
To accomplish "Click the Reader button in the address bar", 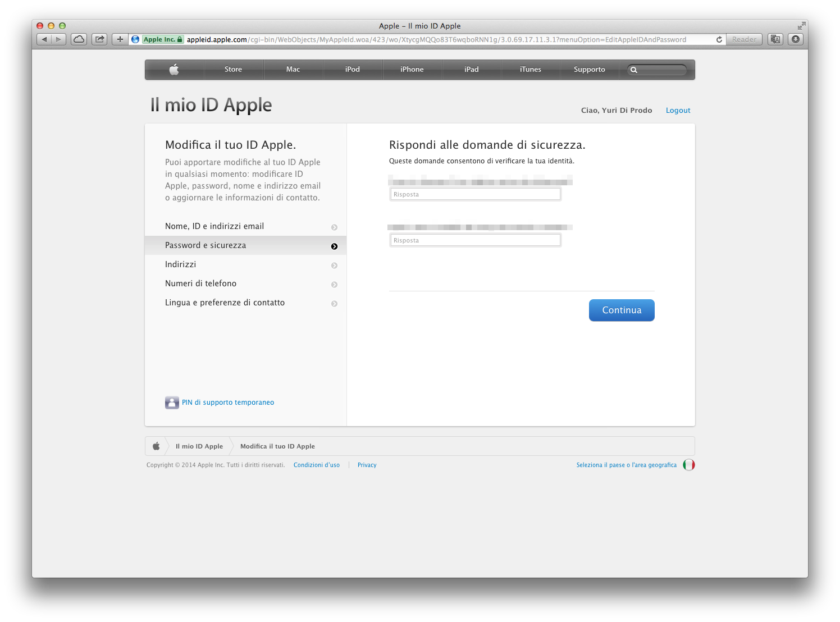I will click(744, 39).
